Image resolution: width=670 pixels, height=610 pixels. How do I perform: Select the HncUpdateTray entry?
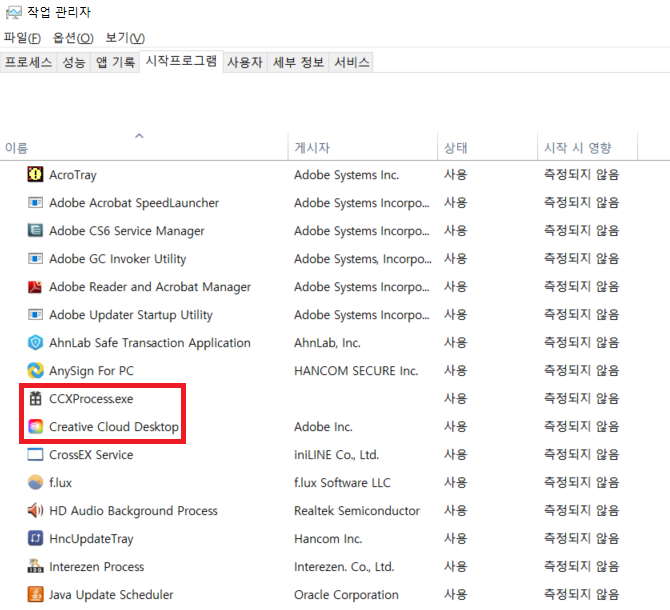[x=91, y=539]
